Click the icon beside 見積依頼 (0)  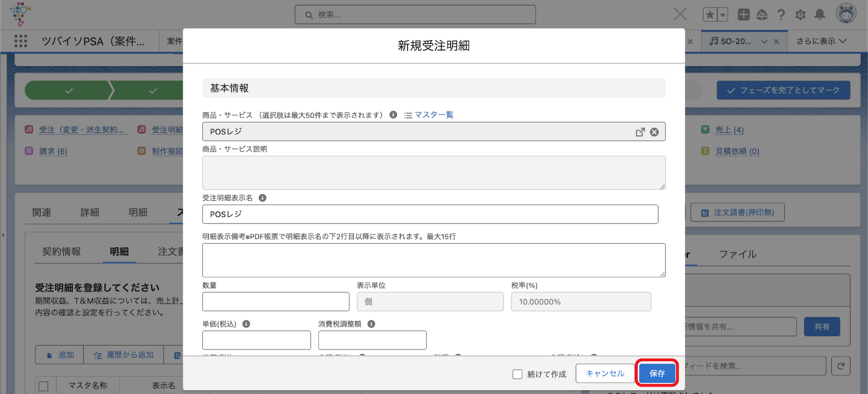[x=705, y=151]
